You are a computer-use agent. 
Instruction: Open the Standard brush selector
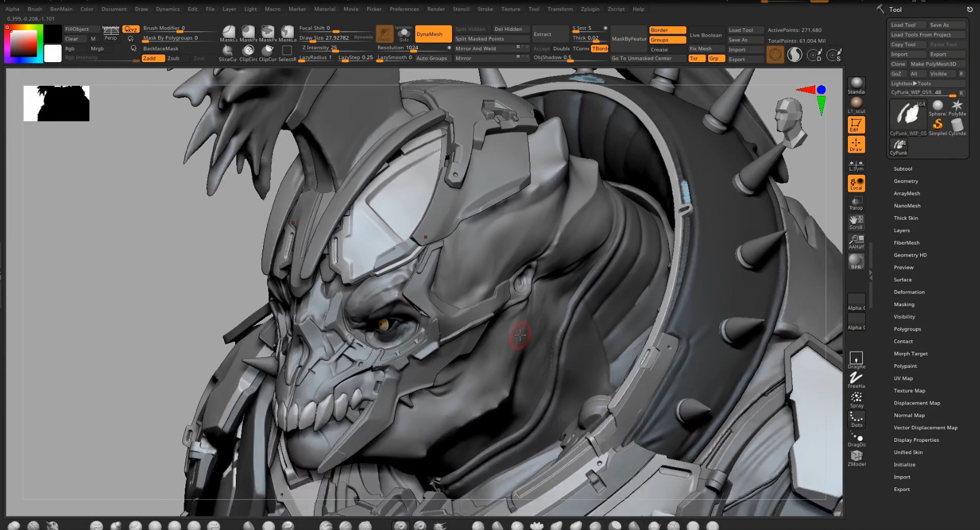point(856,85)
